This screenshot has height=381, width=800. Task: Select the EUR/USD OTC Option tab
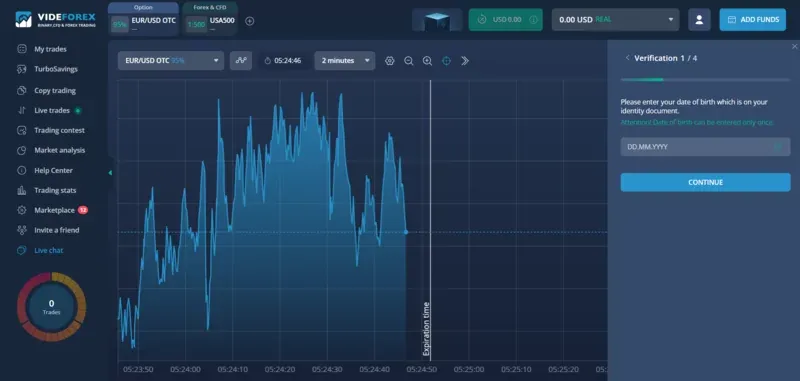pos(143,19)
